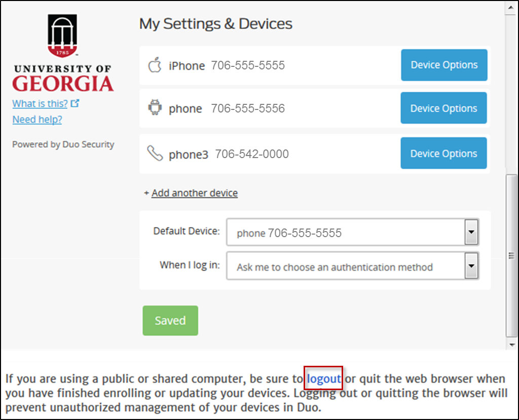
Task: Open the authentication method selection box
Action: pyautogui.click(x=353, y=266)
